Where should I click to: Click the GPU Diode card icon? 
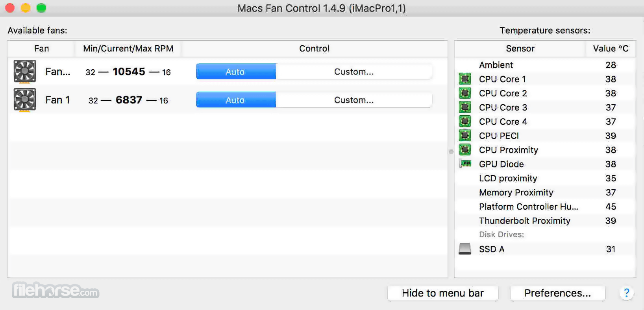point(465,164)
